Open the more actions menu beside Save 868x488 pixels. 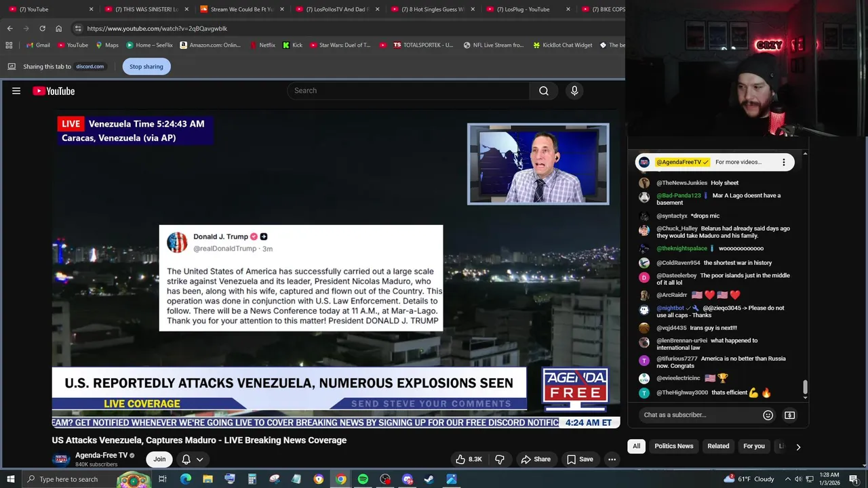[x=612, y=460]
